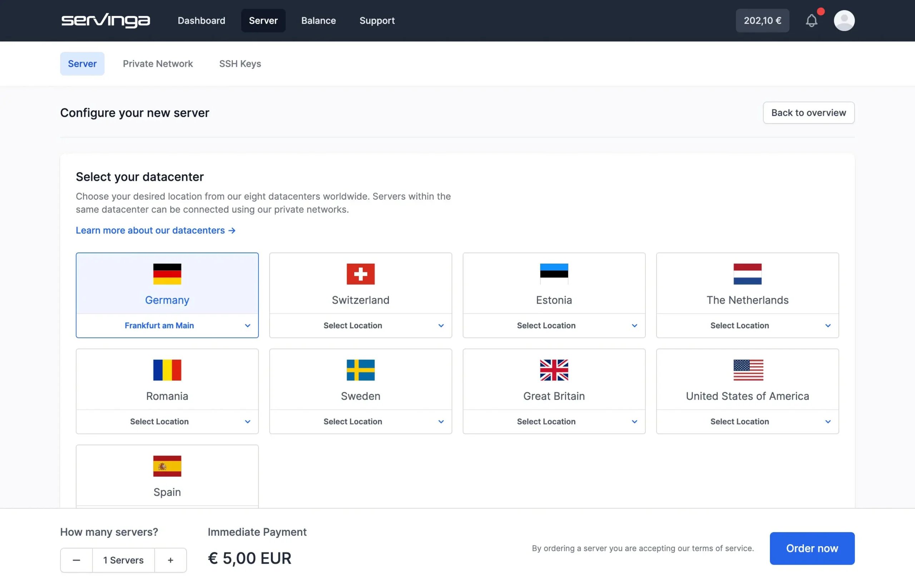This screenshot has height=588, width=915.
Task: Open the Server nav item
Action: [263, 21]
